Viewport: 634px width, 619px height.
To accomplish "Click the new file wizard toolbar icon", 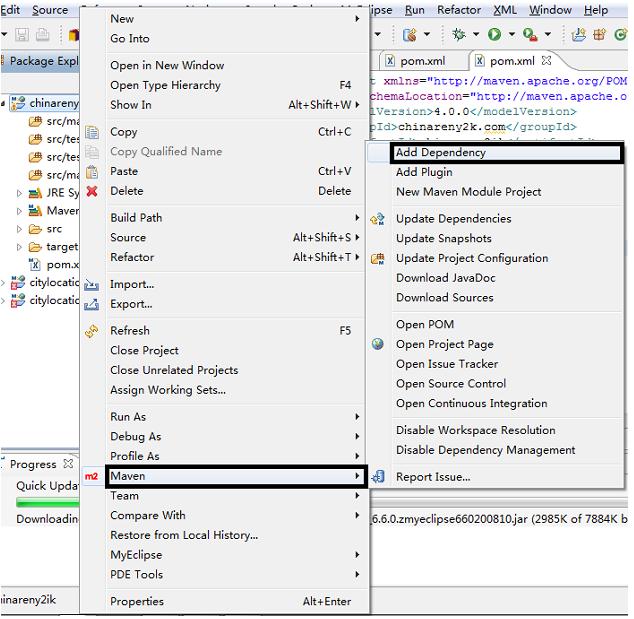I will click(410, 35).
